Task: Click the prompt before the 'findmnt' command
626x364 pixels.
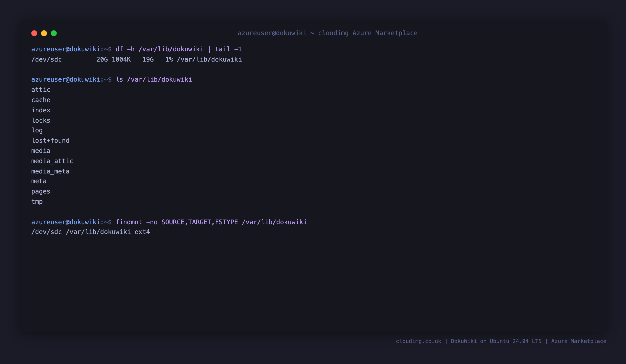Action: (x=71, y=222)
